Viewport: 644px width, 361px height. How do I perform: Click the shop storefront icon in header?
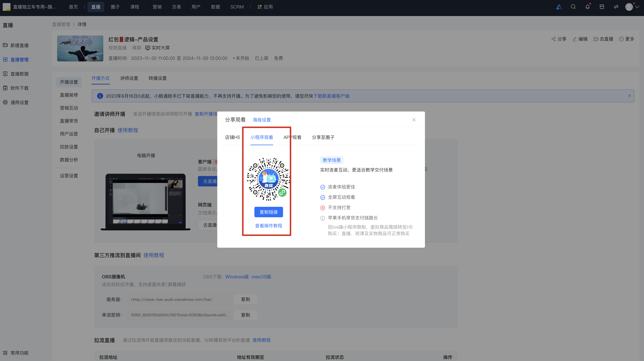point(602,7)
